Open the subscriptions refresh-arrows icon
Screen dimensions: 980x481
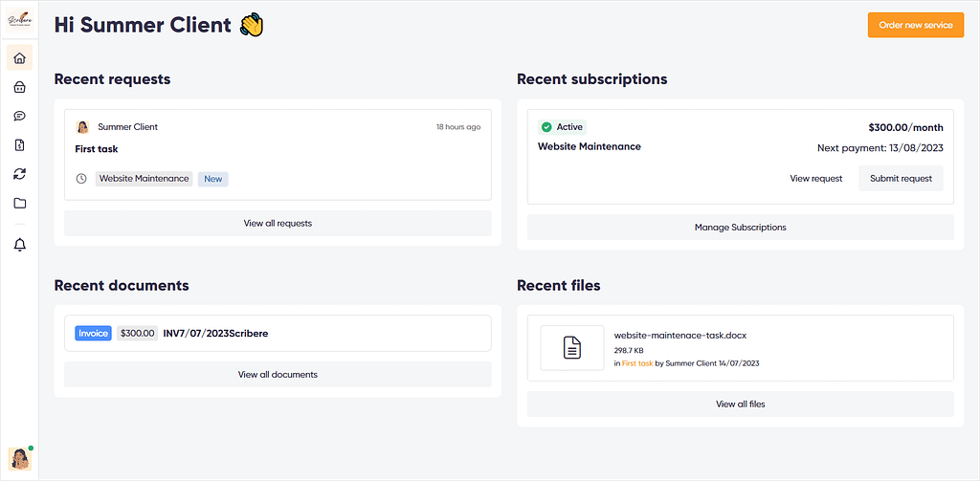pos(19,174)
